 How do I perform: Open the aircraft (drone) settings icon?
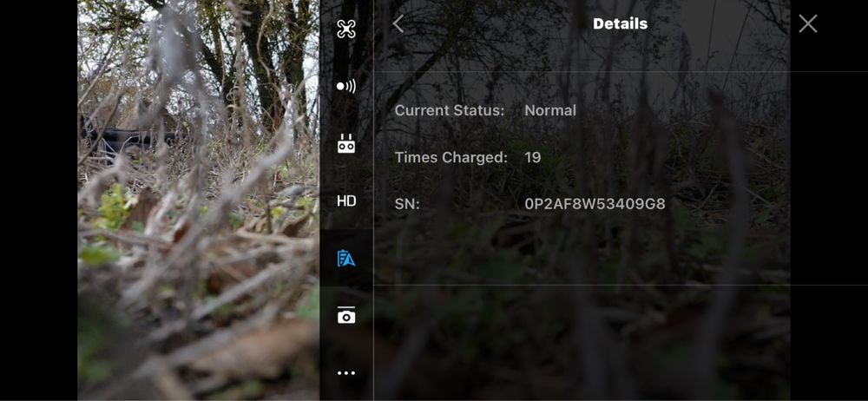pyautogui.click(x=346, y=29)
